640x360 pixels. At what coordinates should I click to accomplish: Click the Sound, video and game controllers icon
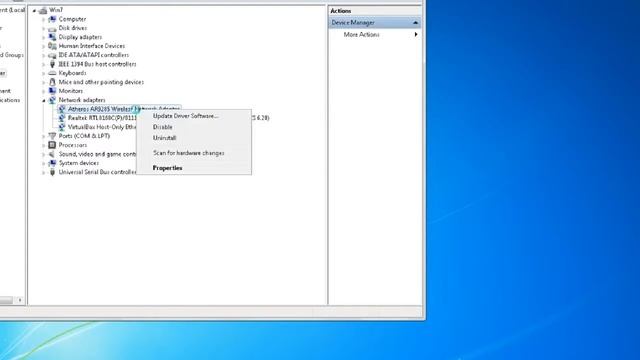(52, 154)
